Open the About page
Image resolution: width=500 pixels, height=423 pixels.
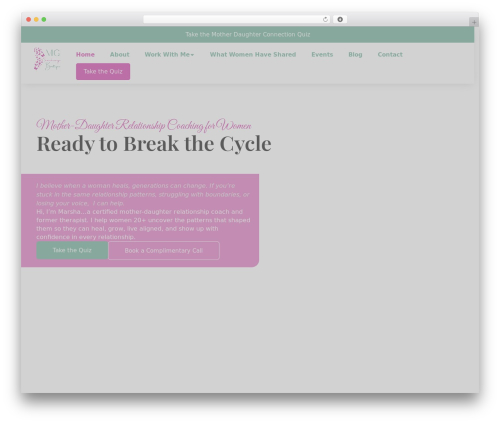[x=120, y=54]
